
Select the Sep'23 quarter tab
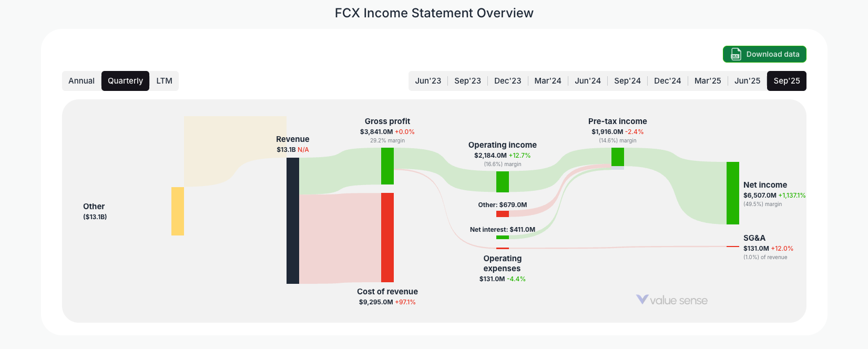[x=468, y=80]
